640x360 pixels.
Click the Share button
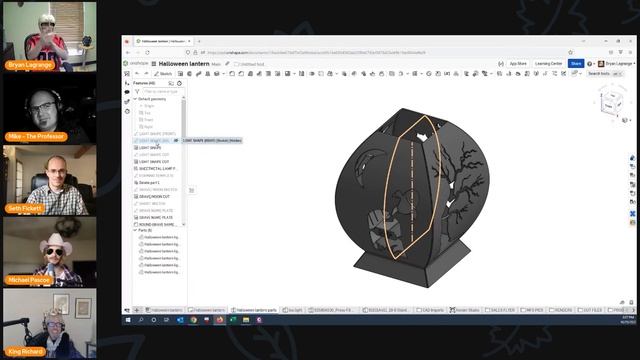[x=576, y=64]
